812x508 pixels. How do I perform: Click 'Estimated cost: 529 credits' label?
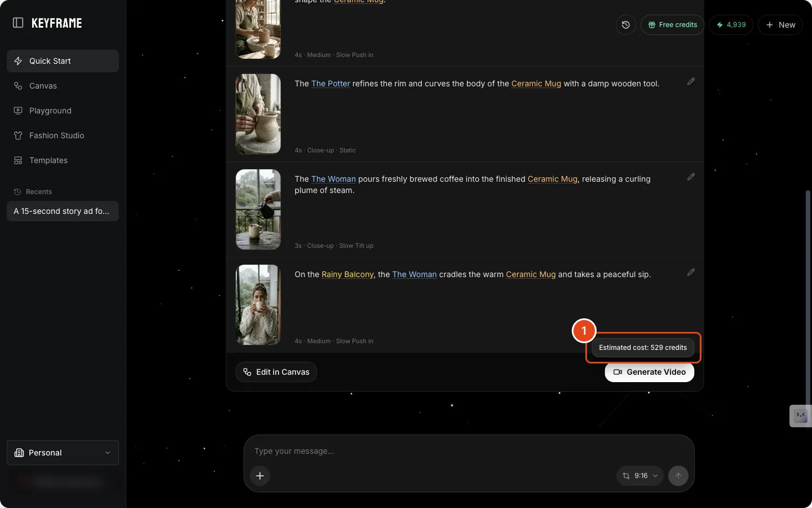(x=643, y=348)
